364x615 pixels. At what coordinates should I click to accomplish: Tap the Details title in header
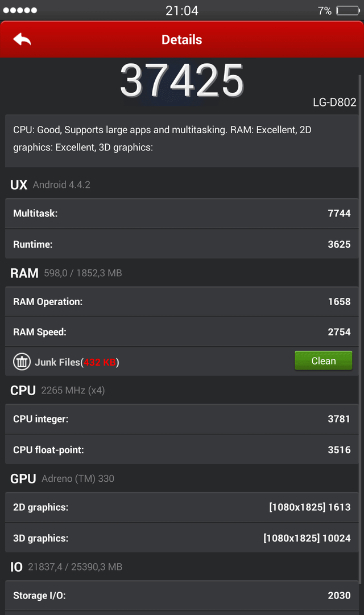[182, 40]
